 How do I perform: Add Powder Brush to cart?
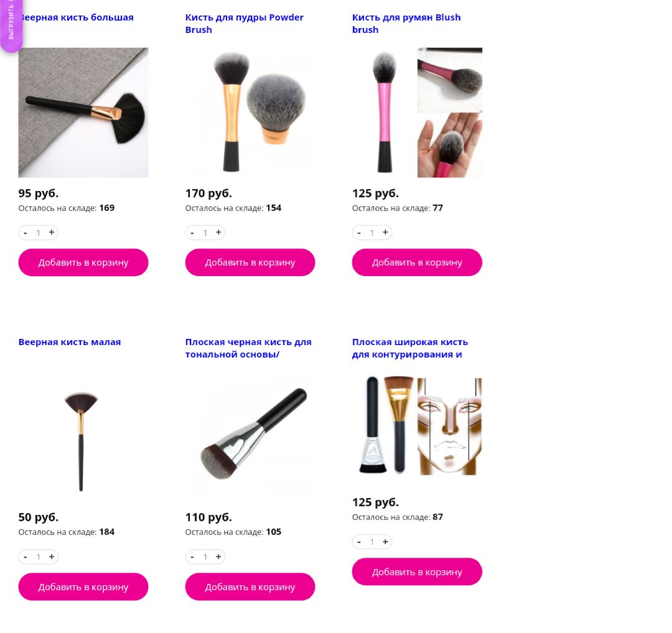[250, 262]
